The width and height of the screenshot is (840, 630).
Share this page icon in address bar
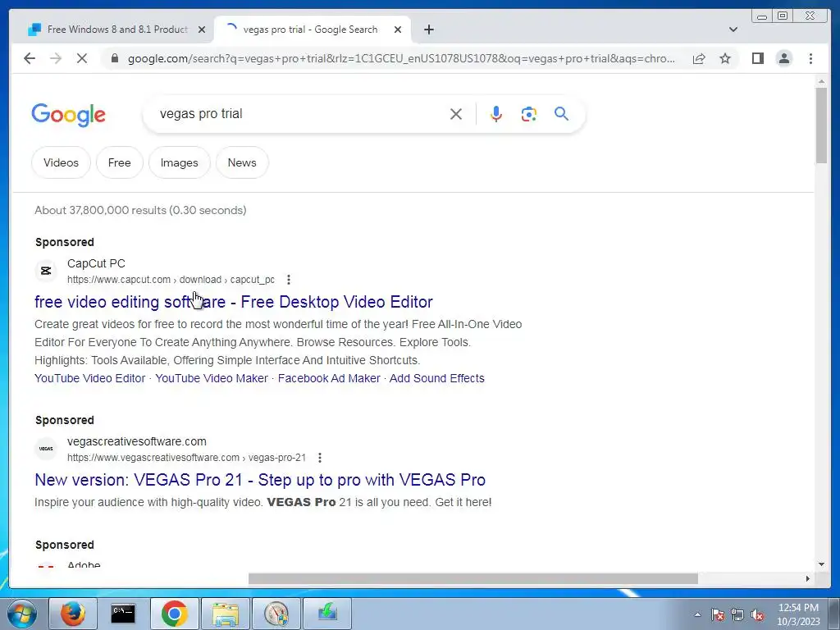(x=699, y=58)
